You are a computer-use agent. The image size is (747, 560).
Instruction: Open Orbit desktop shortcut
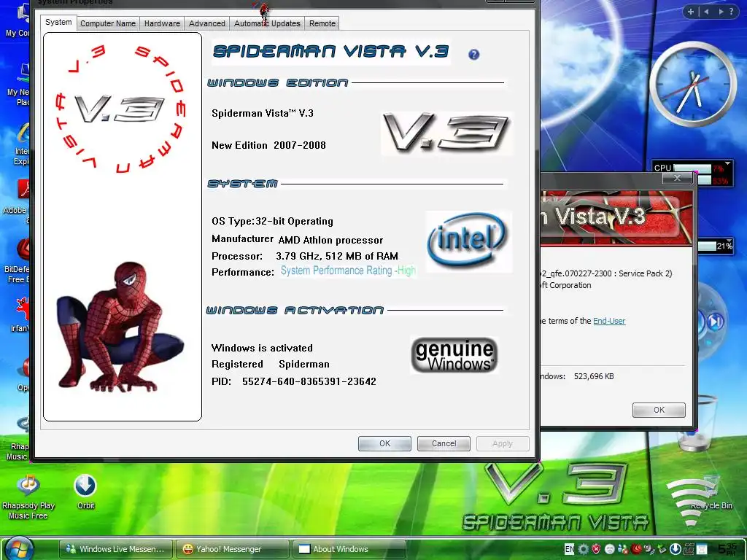[x=85, y=491]
